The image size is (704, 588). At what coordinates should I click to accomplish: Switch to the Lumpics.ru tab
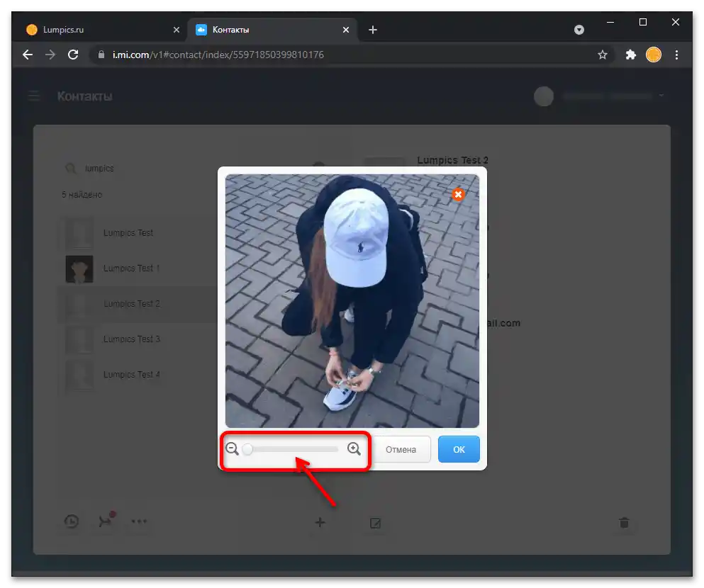coord(99,30)
